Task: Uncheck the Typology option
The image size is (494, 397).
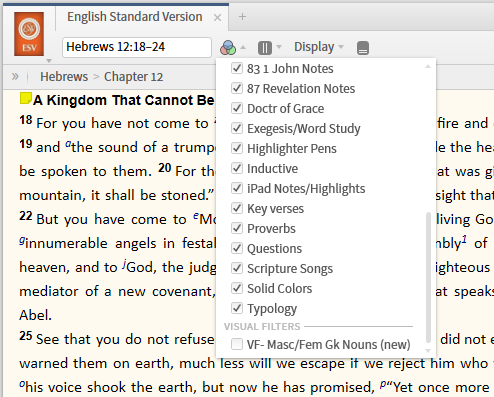Action: pyautogui.click(x=237, y=308)
